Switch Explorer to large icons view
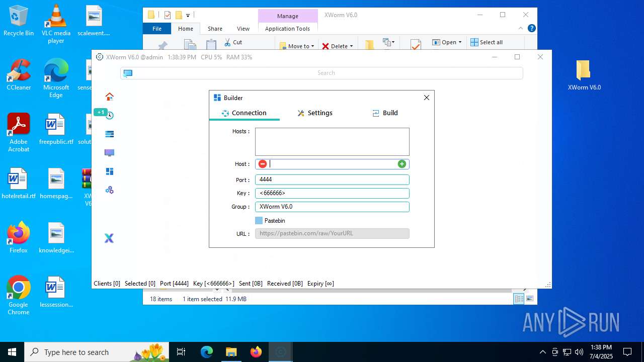644x362 pixels. click(x=529, y=299)
